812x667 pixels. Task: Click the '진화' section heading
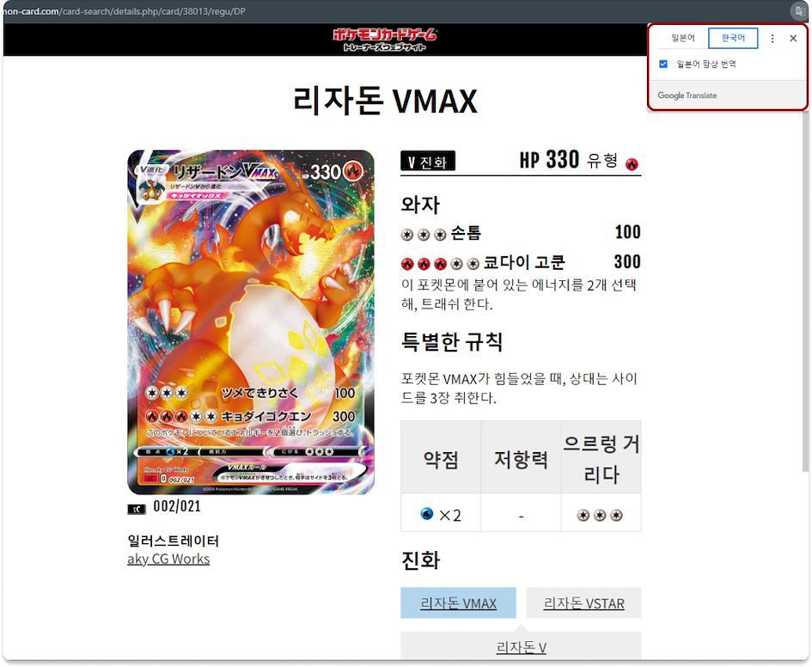click(420, 560)
